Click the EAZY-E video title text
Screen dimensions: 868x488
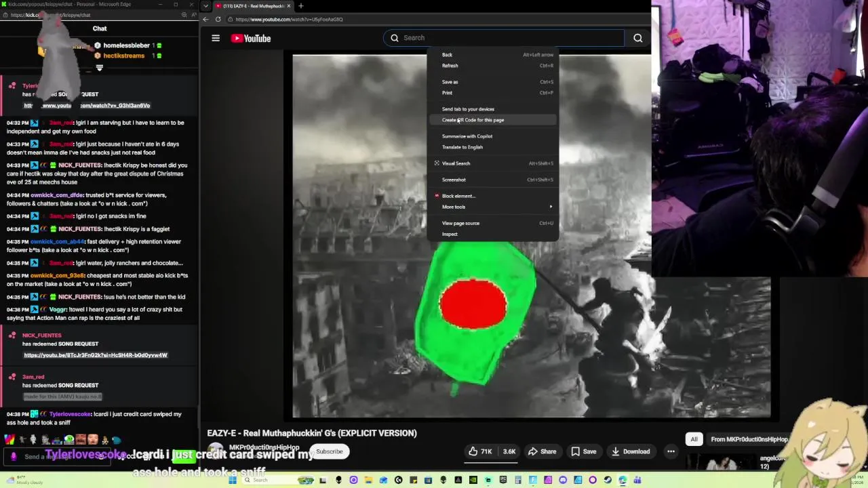(312, 433)
